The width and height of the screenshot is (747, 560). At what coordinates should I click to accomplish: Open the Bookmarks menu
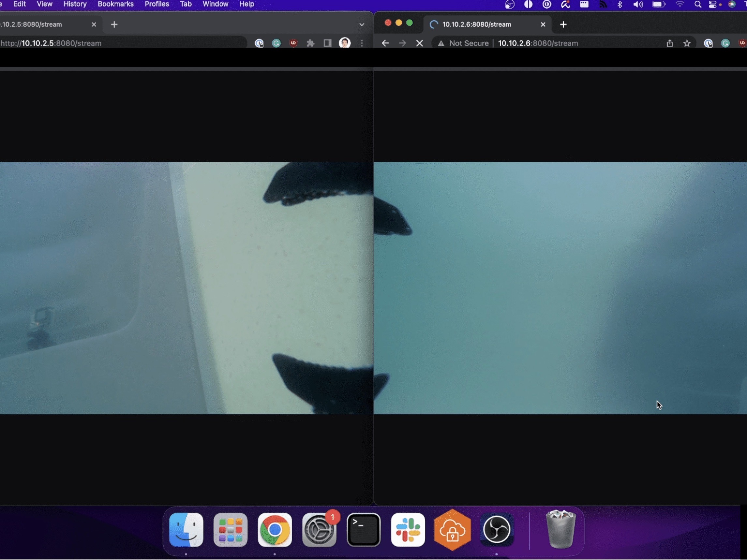click(x=115, y=4)
